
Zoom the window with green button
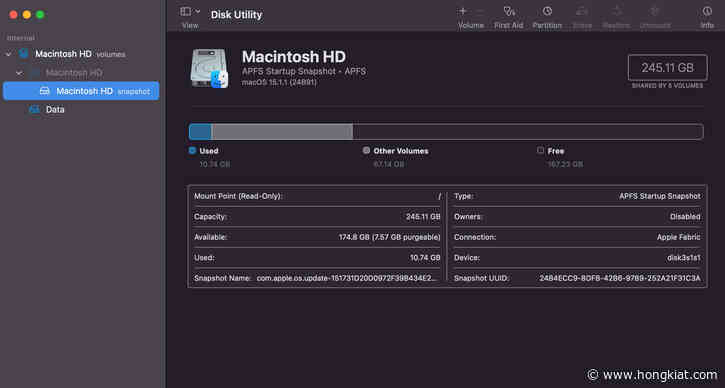[40, 15]
